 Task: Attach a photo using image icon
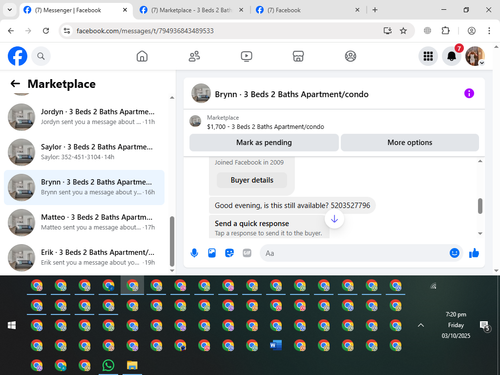212,253
